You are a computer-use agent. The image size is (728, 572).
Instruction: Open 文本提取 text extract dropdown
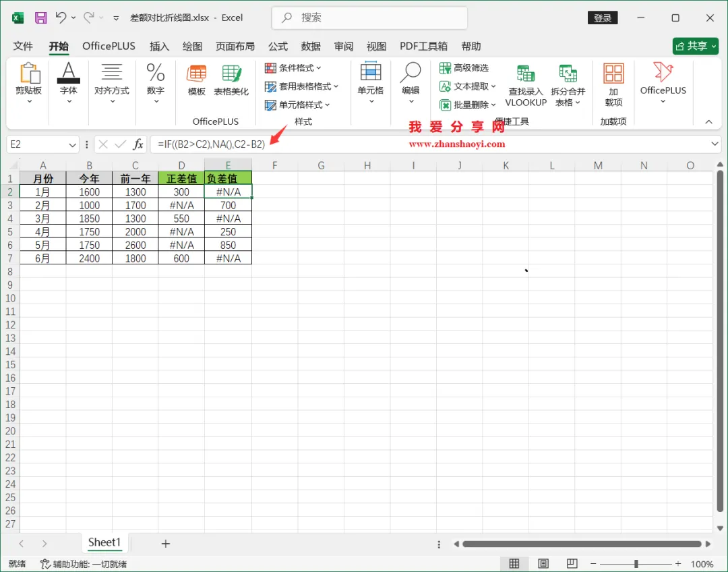[468, 86]
